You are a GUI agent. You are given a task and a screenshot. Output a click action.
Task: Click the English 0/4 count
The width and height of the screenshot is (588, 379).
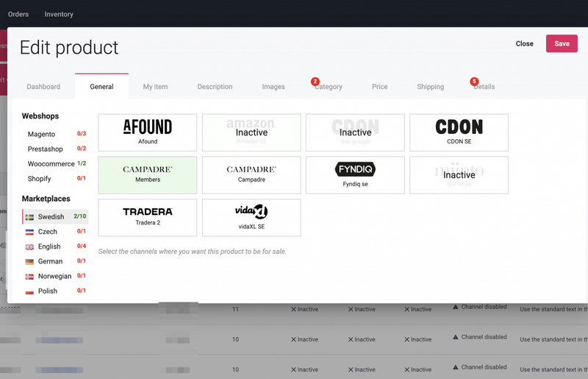tap(82, 246)
